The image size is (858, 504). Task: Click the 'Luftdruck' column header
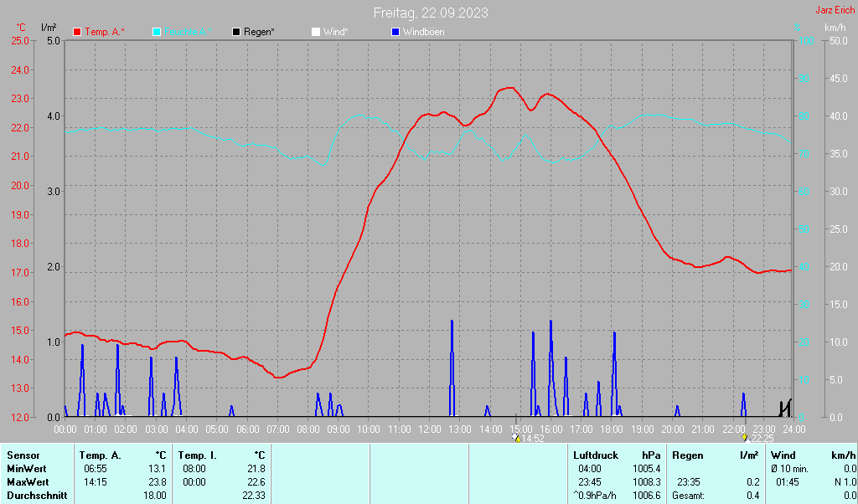coord(596,455)
